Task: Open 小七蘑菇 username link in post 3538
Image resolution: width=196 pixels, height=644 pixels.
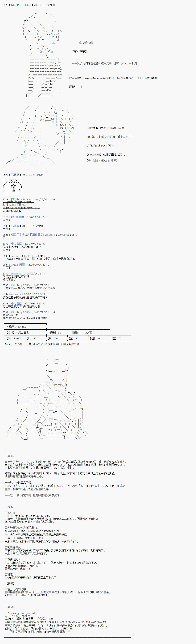Action: pos(16,304)
